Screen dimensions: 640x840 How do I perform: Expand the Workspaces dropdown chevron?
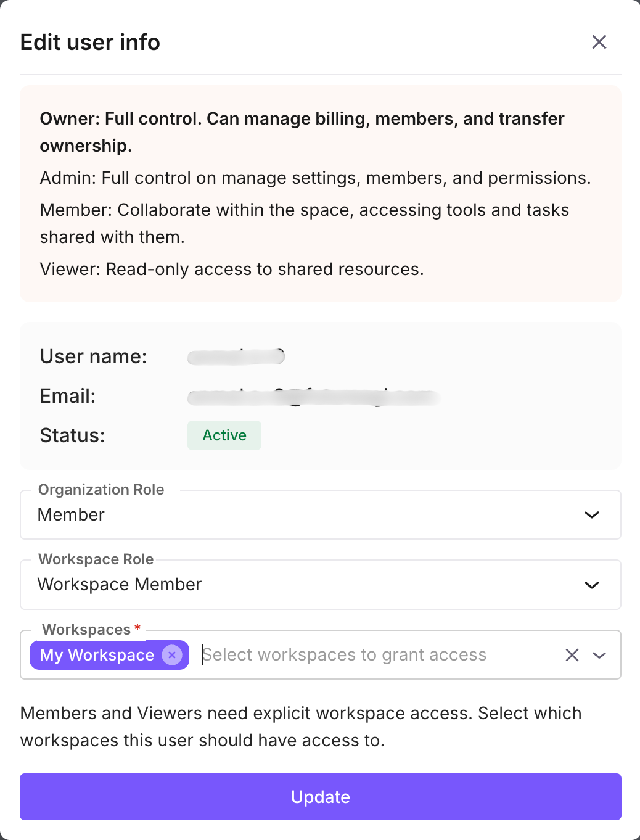tap(599, 655)
